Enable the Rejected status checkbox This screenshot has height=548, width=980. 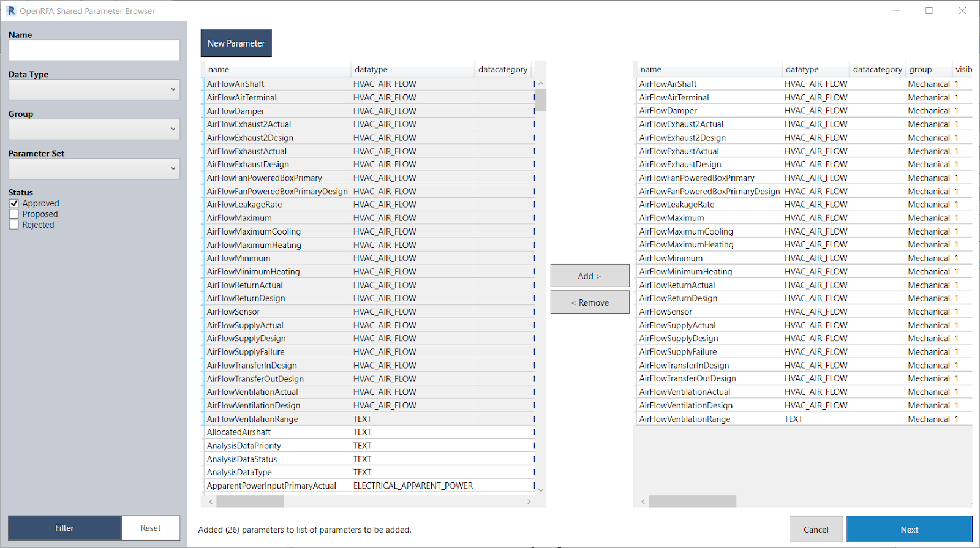pyautogui.click(x=14, y=225)
